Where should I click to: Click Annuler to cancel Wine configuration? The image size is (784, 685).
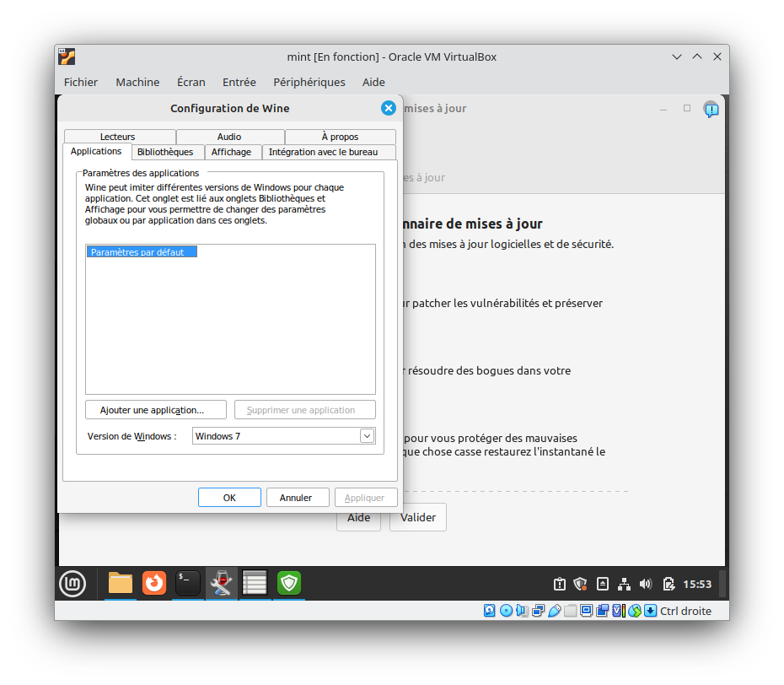(298, 497)
